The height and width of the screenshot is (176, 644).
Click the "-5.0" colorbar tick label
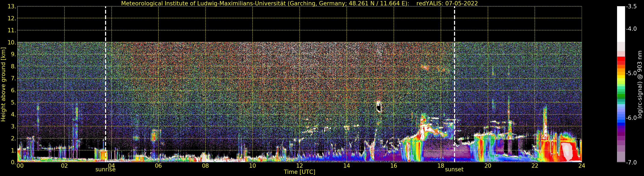click(631, 73)
